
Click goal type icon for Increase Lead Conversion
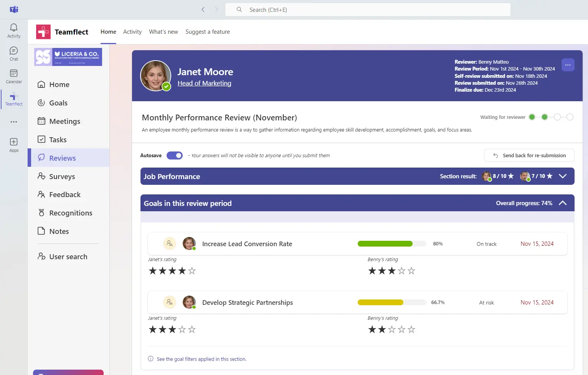[x=170, y=243]
